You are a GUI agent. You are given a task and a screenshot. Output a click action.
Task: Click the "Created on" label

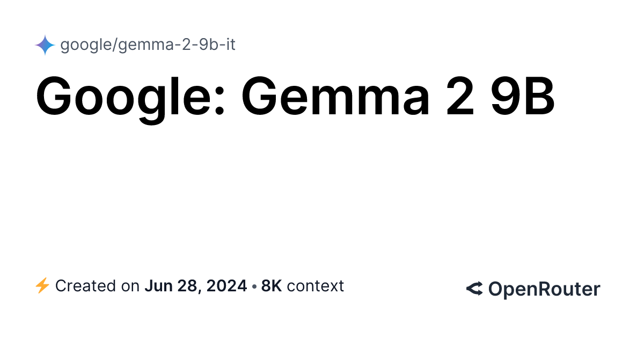coord(97,286)
